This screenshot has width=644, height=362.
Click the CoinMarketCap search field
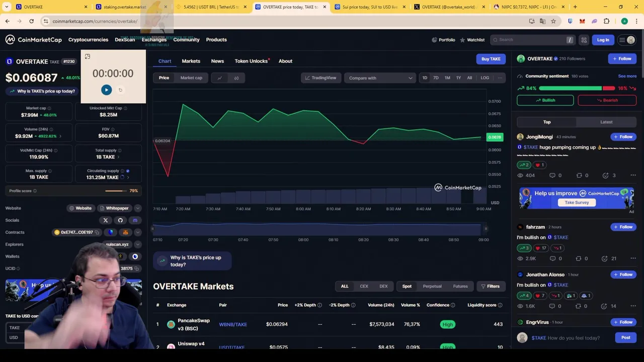(532, 40)
